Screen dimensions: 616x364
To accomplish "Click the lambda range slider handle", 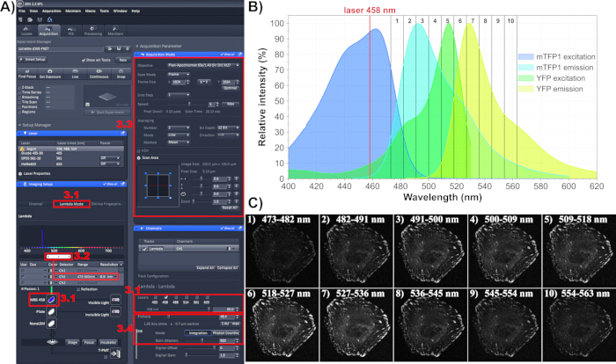I will tap(59, 257).
